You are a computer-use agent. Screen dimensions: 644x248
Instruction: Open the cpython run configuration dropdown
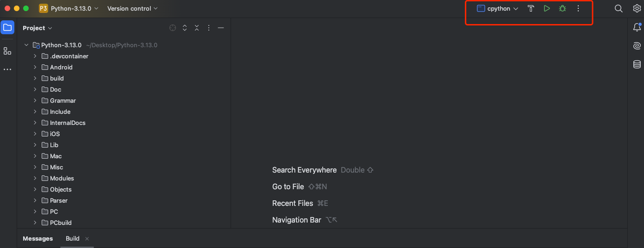pyautogui.click(x=498, y=8)
